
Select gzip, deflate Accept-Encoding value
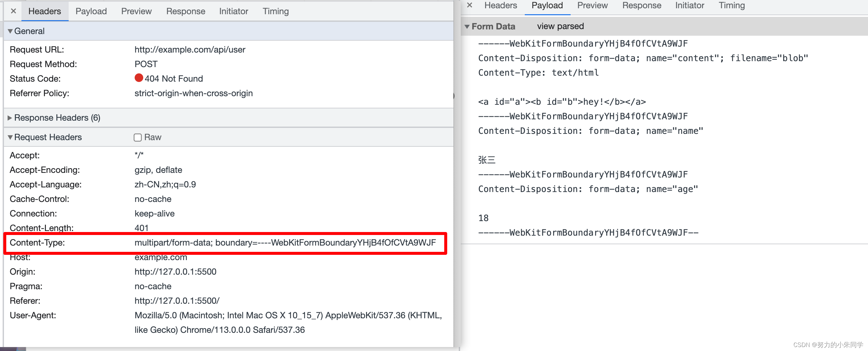tap(158, 170)
